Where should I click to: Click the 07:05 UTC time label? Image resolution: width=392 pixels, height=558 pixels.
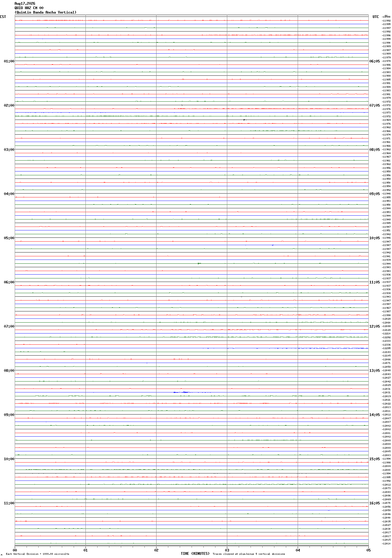coord(375,105)
